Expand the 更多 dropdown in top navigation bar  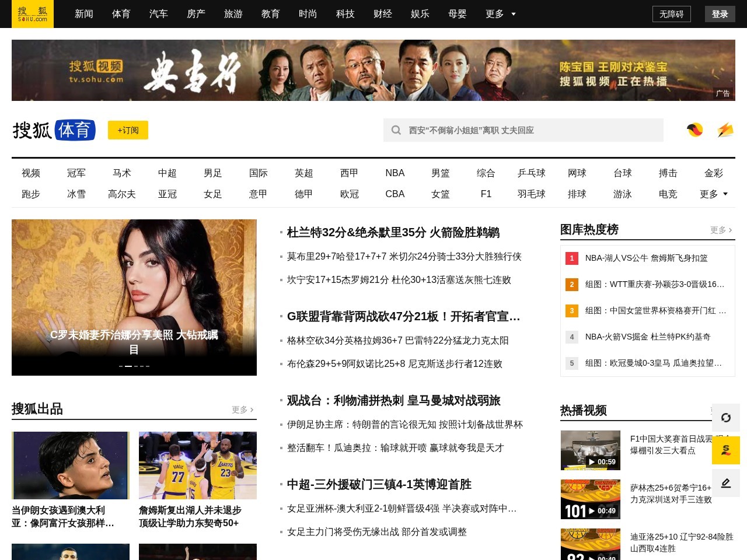click(x=499, y=14)
